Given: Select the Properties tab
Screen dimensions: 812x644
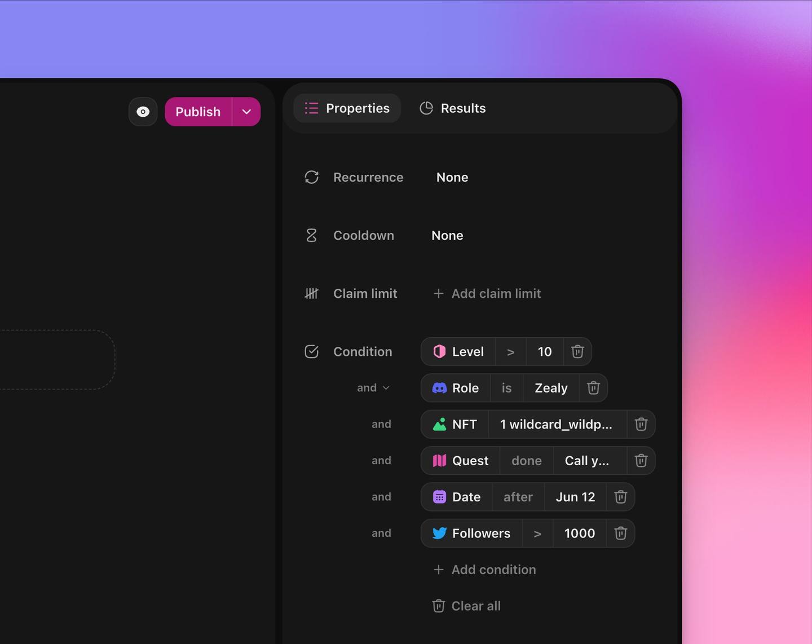Looking at the screenshot, I should coord(347,108).
